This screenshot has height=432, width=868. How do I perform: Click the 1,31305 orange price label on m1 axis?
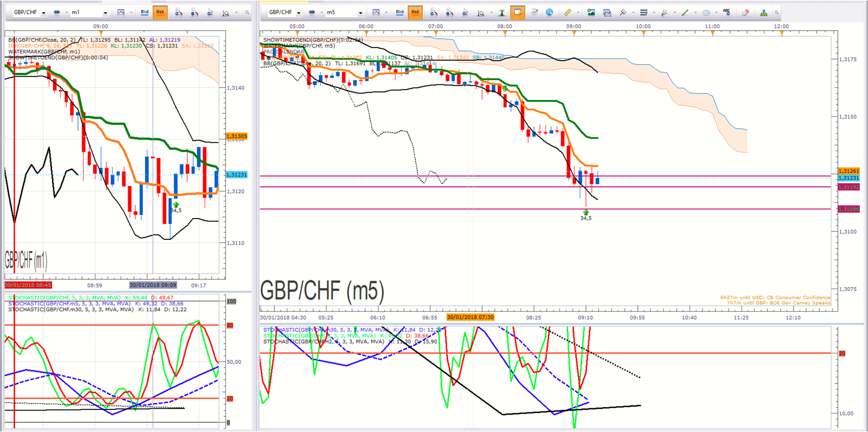[x=238, y=136]
